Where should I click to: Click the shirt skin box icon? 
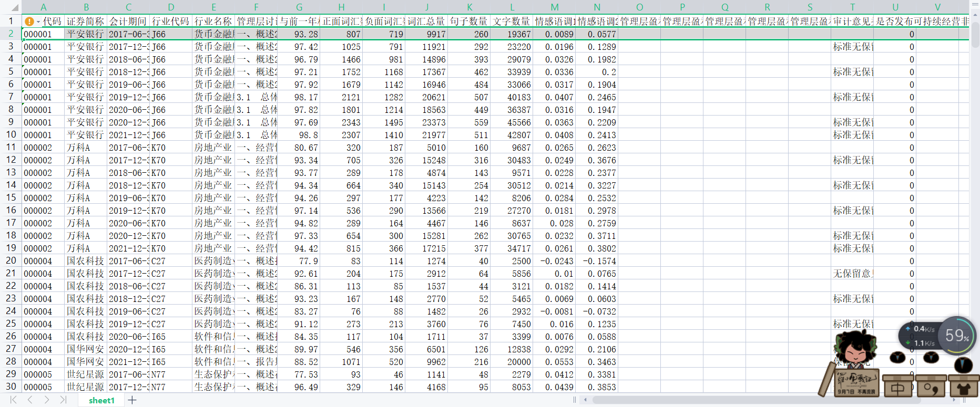click(x=963, y=387)
